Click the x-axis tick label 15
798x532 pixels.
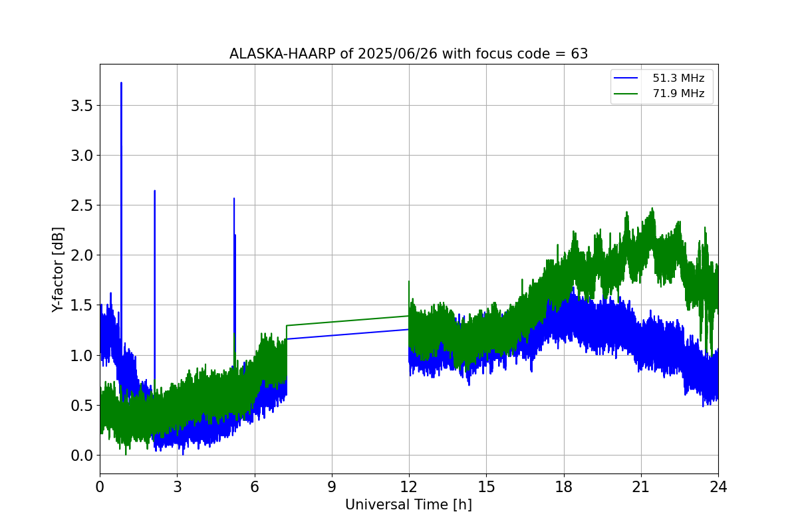point(486,486)
